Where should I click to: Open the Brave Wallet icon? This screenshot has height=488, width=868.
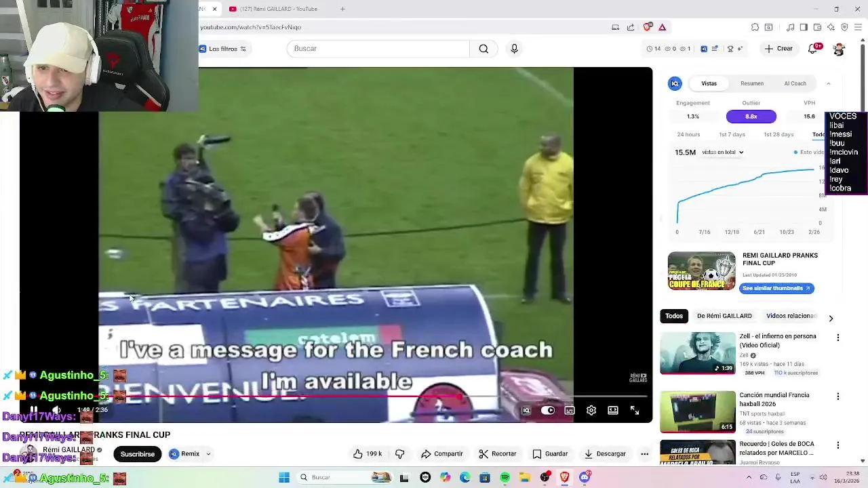point(817,27)
